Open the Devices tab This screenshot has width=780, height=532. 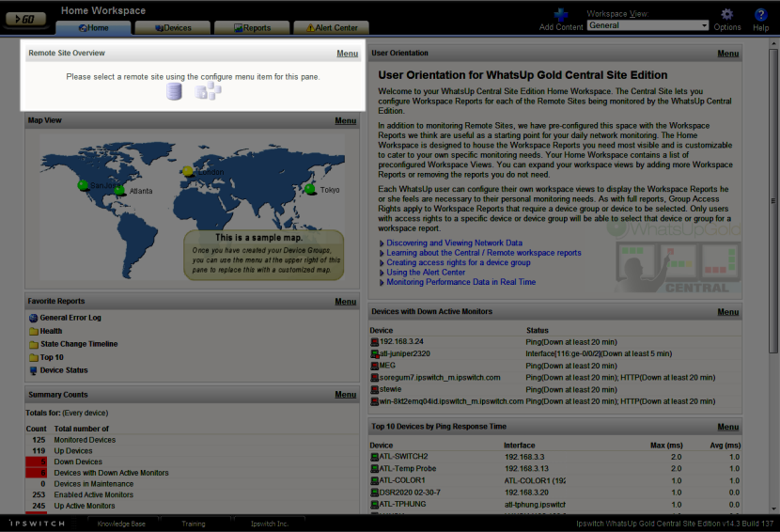[173, 28]
